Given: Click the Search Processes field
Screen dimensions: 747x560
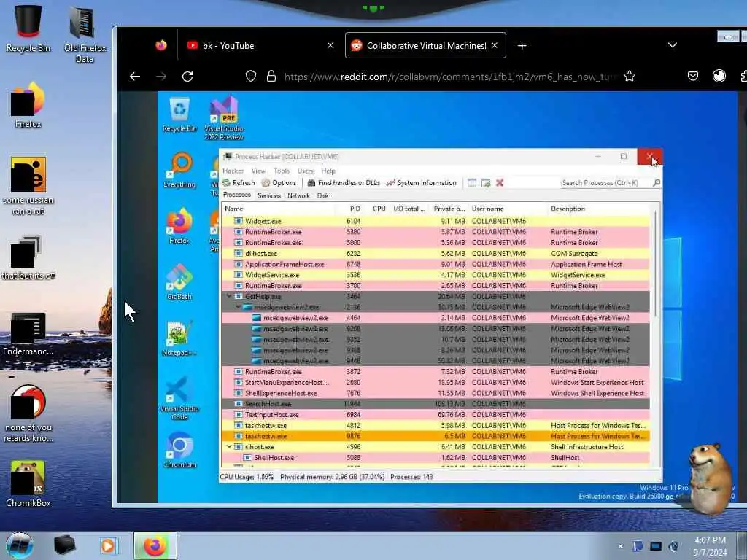Looking at the screenshot, I should coord(605,183).
